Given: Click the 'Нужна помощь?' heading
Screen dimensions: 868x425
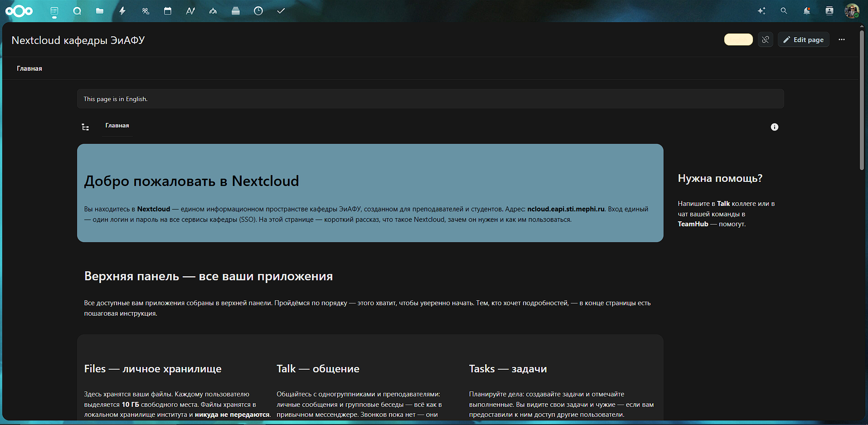Looking at the screenshot, I should pyautogui.click(x=720, y=178).
